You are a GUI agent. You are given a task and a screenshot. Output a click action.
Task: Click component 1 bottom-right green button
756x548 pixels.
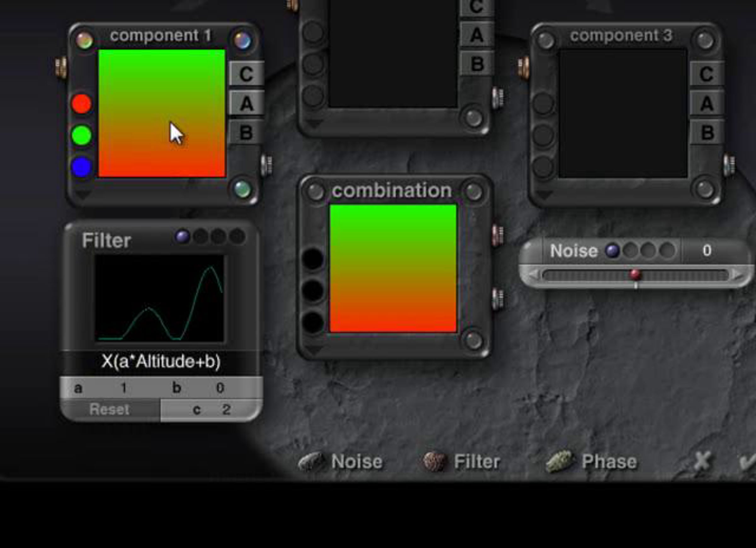242,189
